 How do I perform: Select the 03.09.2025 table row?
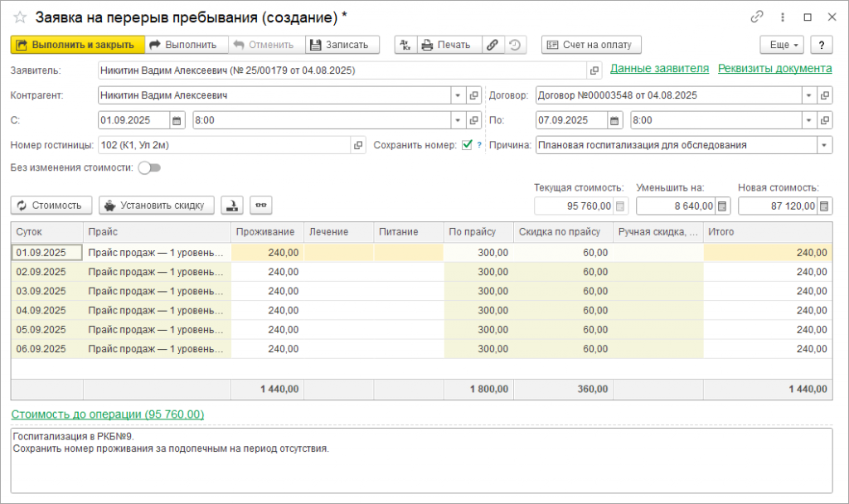[x=421, y=291]
